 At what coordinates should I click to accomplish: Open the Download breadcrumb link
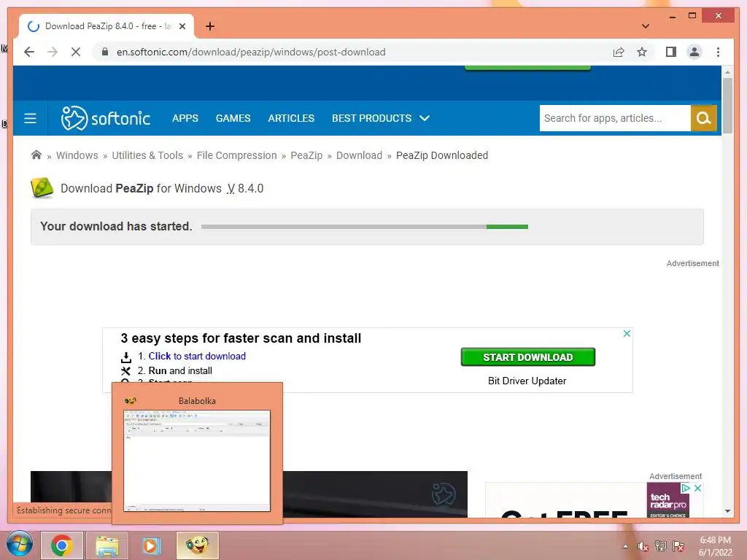coord(359,155)
